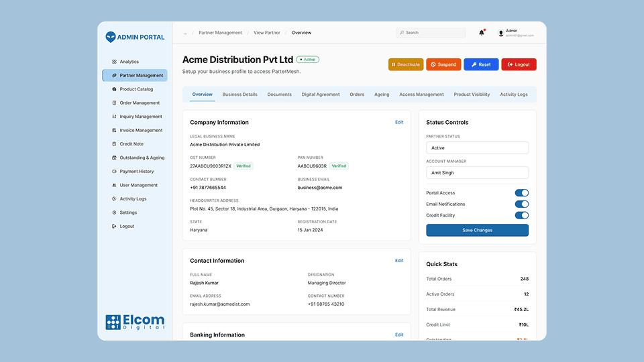This screenshot has height=362, width=644.
Task: Switch to the Business Details tab
Action: pos(239,95)
